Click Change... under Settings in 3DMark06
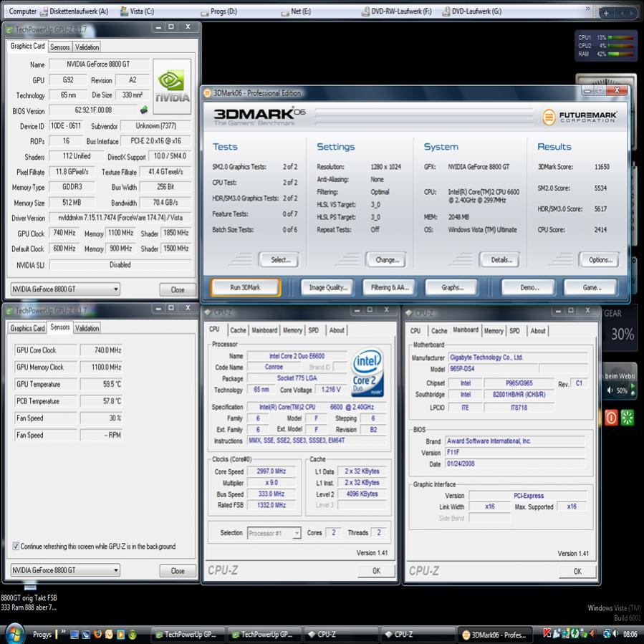The width and height of the screenshot is (644, 644). point(387,259)
